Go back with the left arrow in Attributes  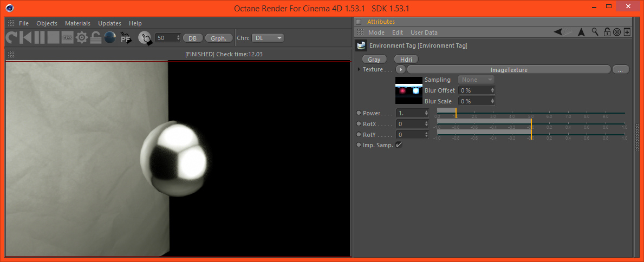click(558, 32)
